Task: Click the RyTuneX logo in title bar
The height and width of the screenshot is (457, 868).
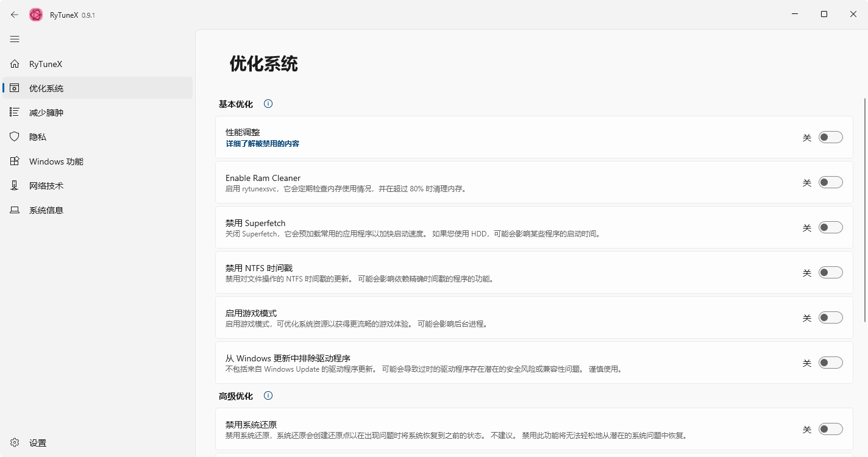Action: [36, 14]
